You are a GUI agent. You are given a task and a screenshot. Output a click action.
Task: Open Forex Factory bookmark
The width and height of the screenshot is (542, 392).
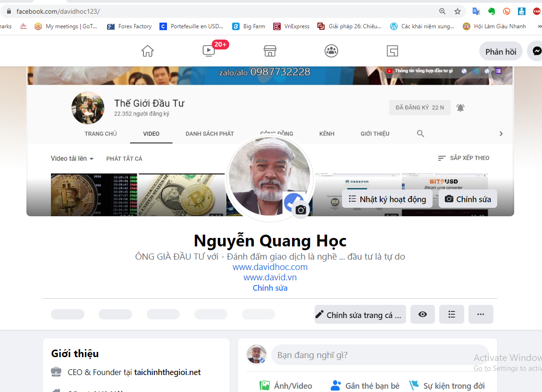pyautogui.click(x=129, y=26)
